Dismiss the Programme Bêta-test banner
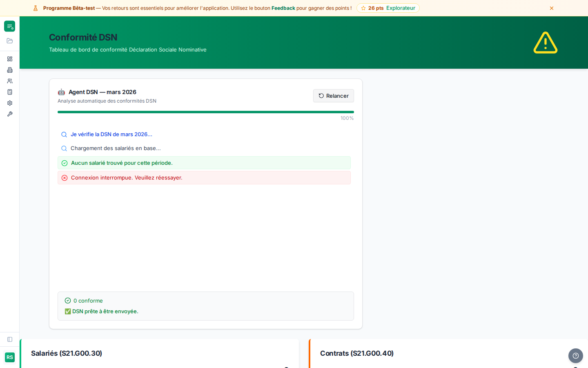Image resolution: width=588 pixels, height=368 pixels. coord(551,8)
